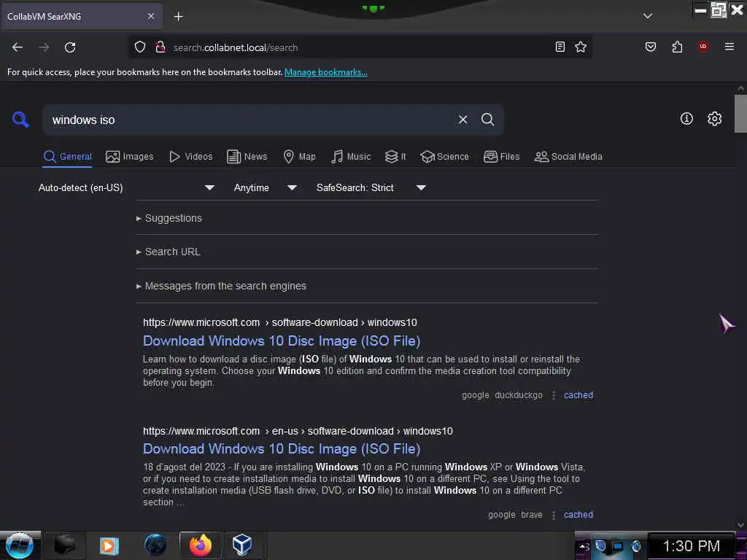Click the scrollbar down arrow
747x560 pixels.
click(740, 525)
